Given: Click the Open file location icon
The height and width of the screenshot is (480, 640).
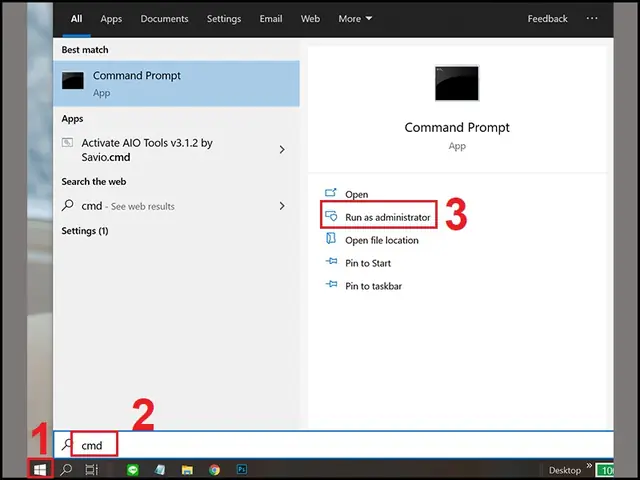Looking at the screenshot, I should (x=331, y=238).
